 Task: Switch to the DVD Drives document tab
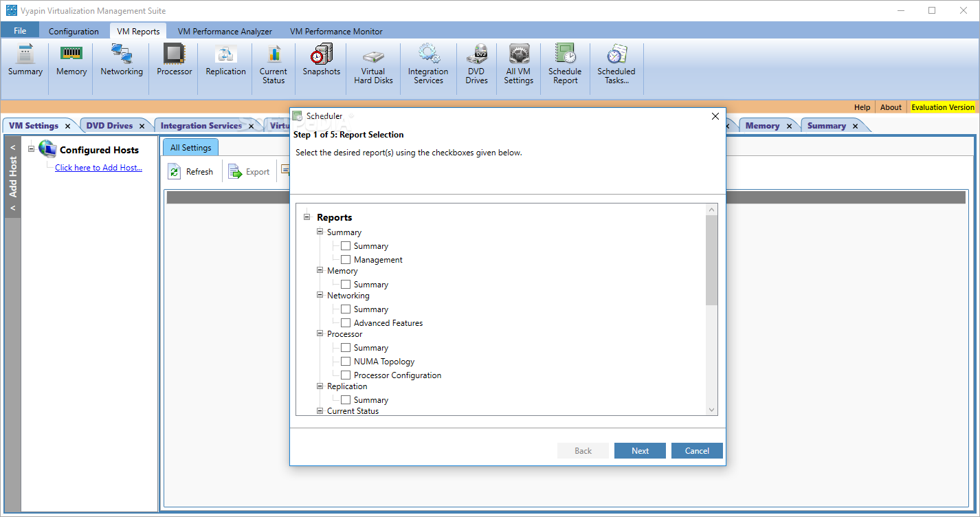click(x=109, y=126)
